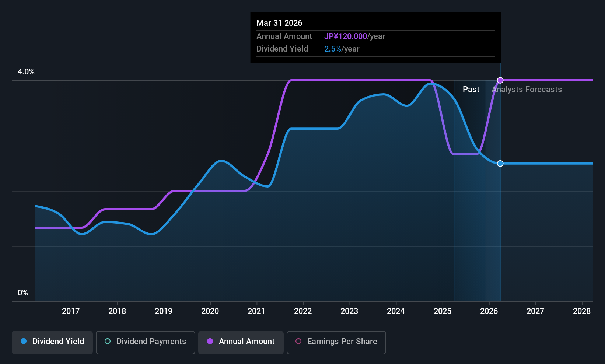Click the pink ring in Earnings Per Share legend
Image resolution: width=605 pixels, height=364 pixels.
[x=298, y=342]
